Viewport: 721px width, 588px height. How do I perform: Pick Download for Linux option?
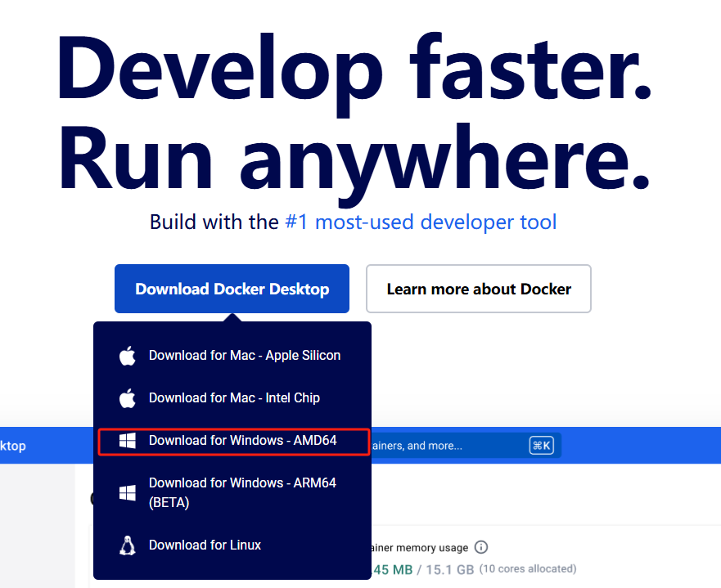(x=232, y=545)
